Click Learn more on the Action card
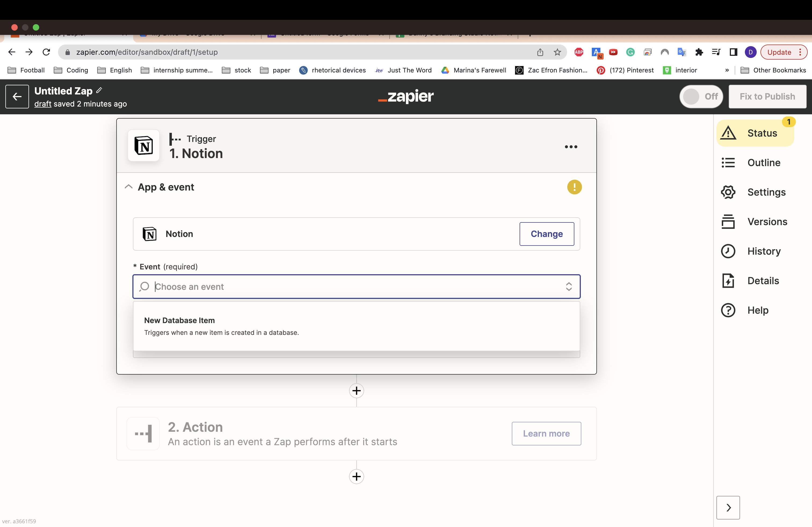The image size is (812, 527). pyautogui.click(x=546, y=434)
